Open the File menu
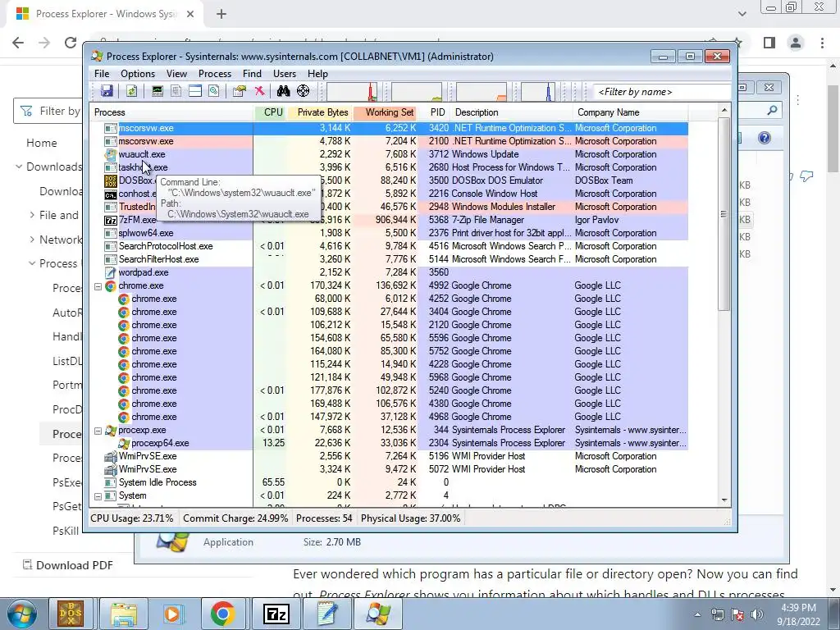 pyautogui.click(x=102, y=74)
